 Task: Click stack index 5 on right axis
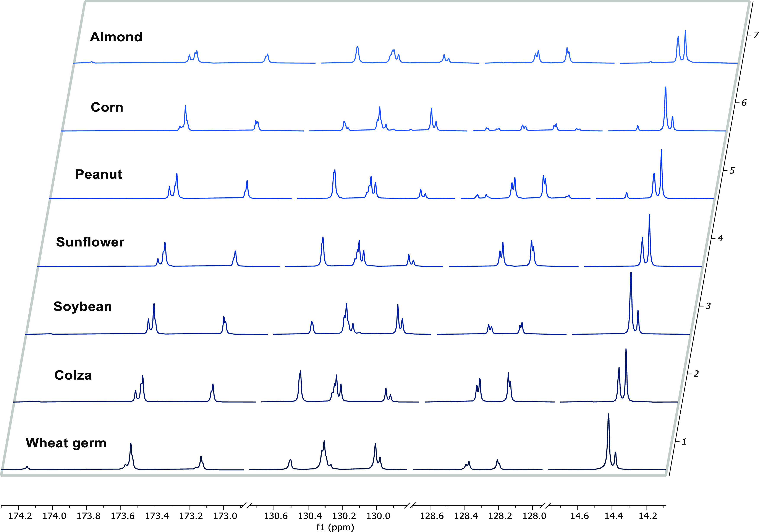point(732,171)
